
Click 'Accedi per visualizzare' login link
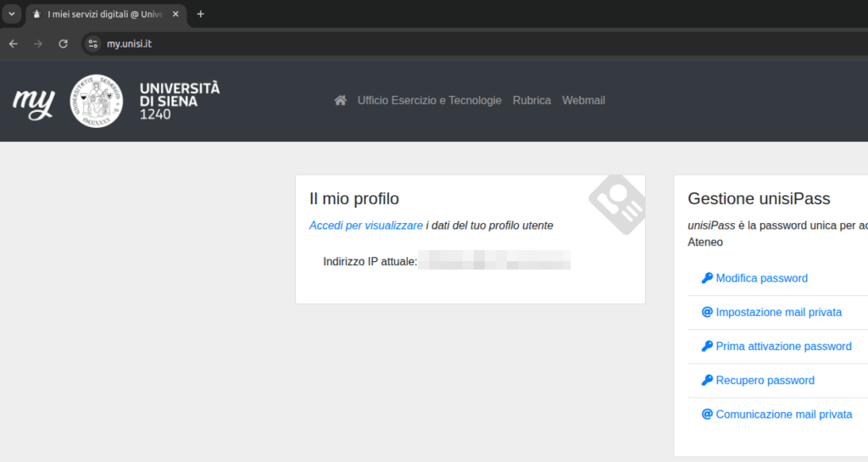pyautogui.click(x=365, y=225)
